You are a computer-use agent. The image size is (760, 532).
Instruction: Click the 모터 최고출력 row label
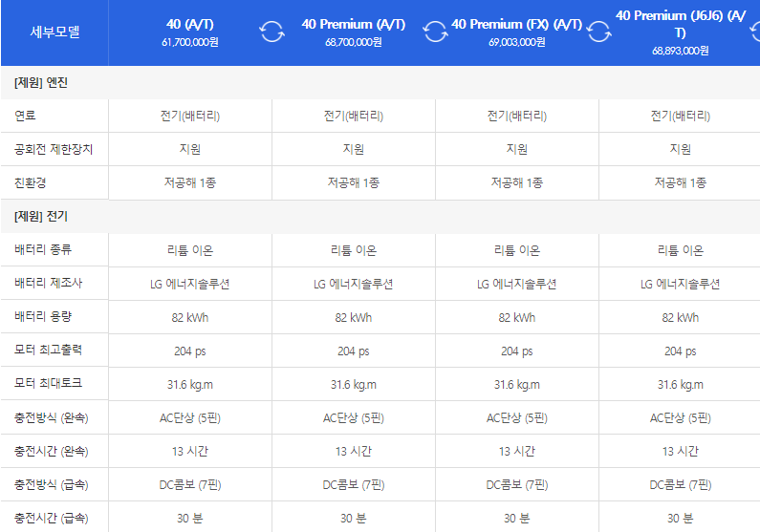[48, 350]
